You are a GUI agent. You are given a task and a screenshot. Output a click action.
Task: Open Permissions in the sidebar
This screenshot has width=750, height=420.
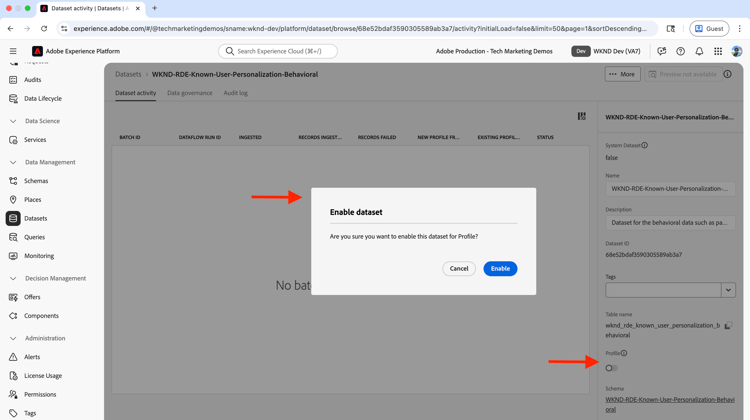[40, 394]
